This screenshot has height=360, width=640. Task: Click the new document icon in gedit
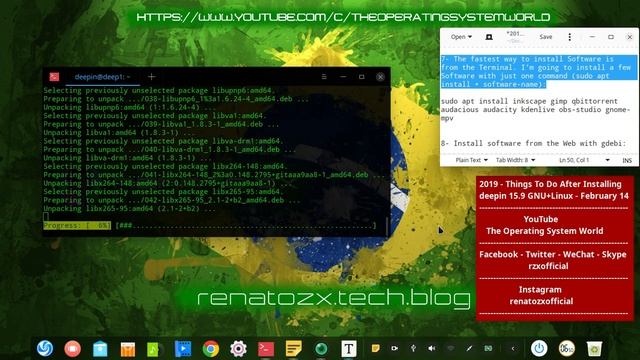[x=489, y=37]
